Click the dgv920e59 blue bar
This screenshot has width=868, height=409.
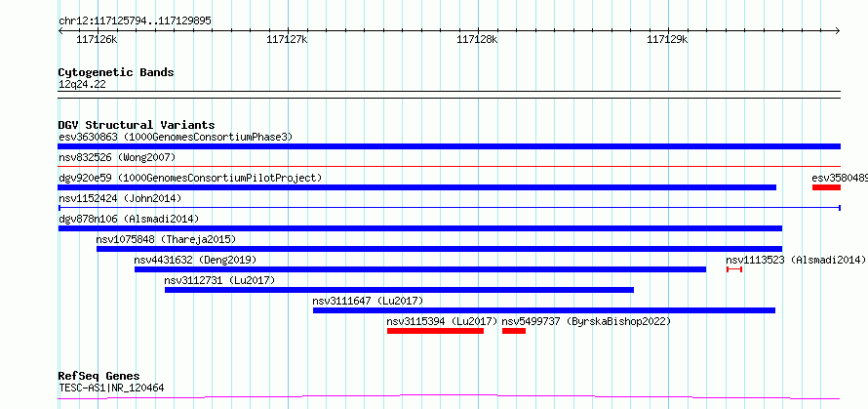pyautogui.click(x=416, y=187)
